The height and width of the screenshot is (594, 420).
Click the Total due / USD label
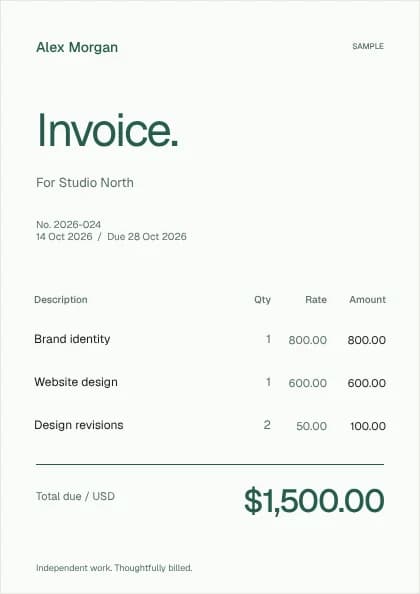pos(75,496)
